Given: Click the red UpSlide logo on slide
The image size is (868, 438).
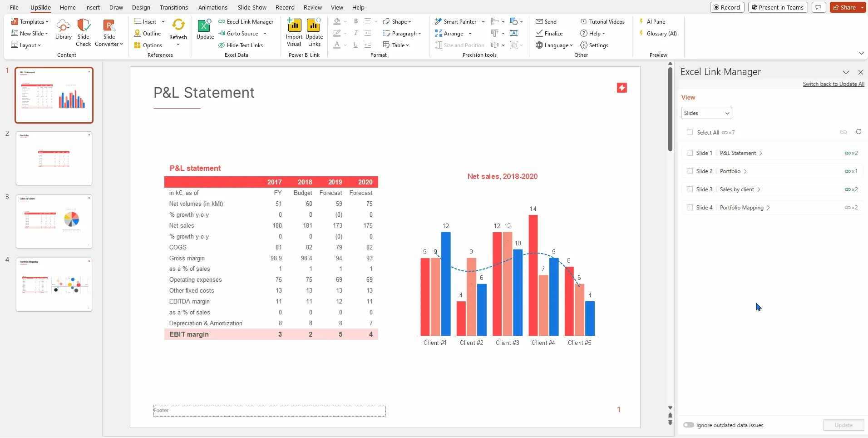Looking at the screenshot, I should (622, 88).
